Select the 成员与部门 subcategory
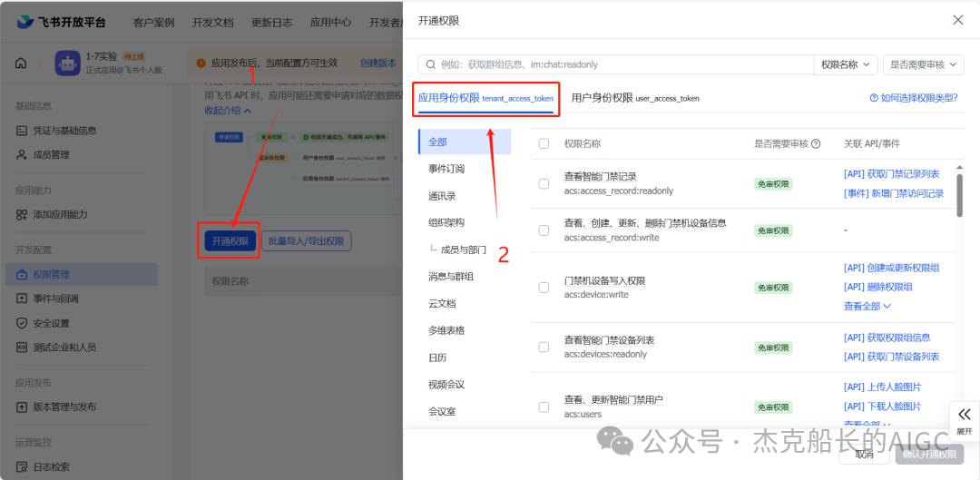The image size is (980, 480). pos(463,250)
